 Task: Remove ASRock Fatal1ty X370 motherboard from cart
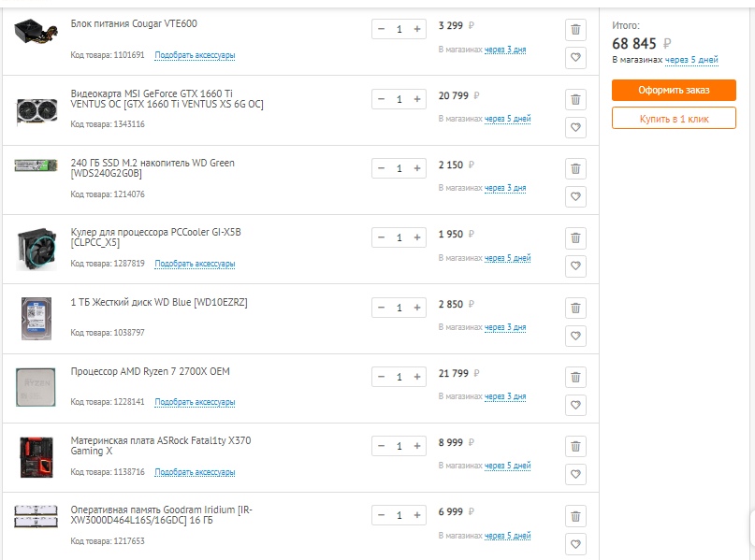click(x=575, y=447)
